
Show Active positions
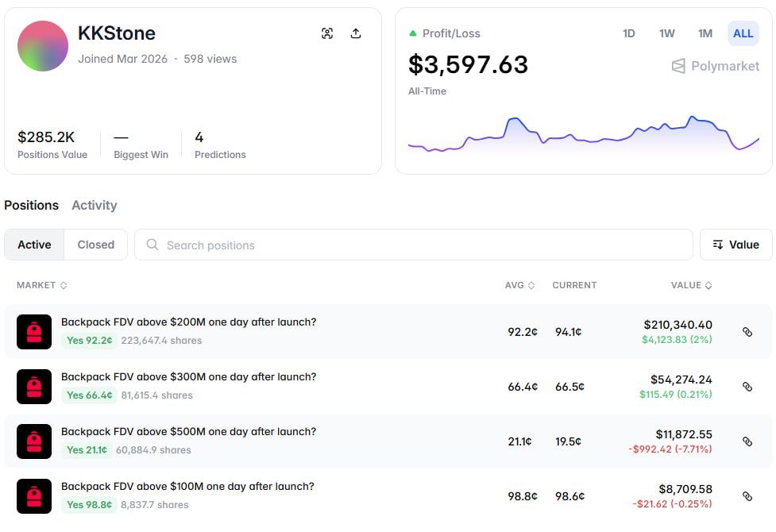[x=34, y=245]
